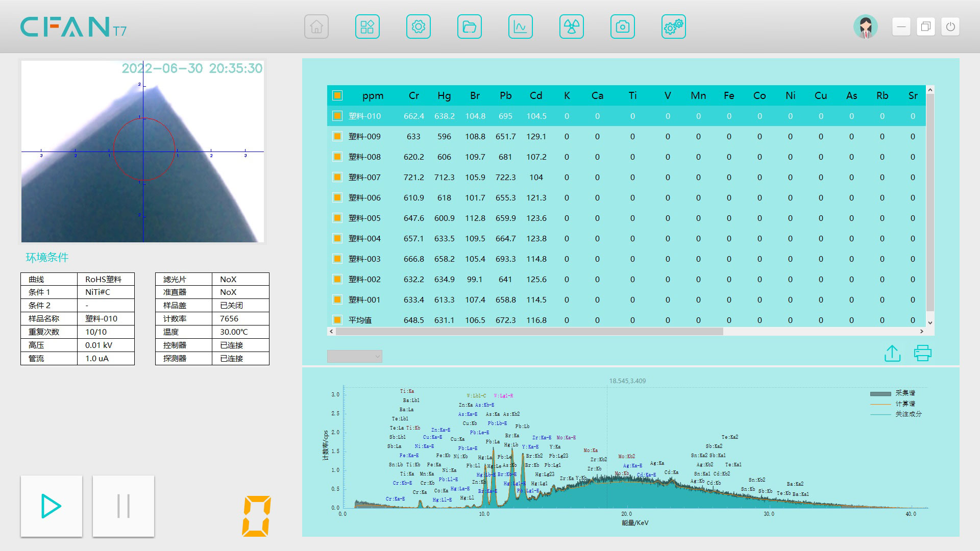
Task: Click the Pb value 722.3
Action: [x=505, y=177]
